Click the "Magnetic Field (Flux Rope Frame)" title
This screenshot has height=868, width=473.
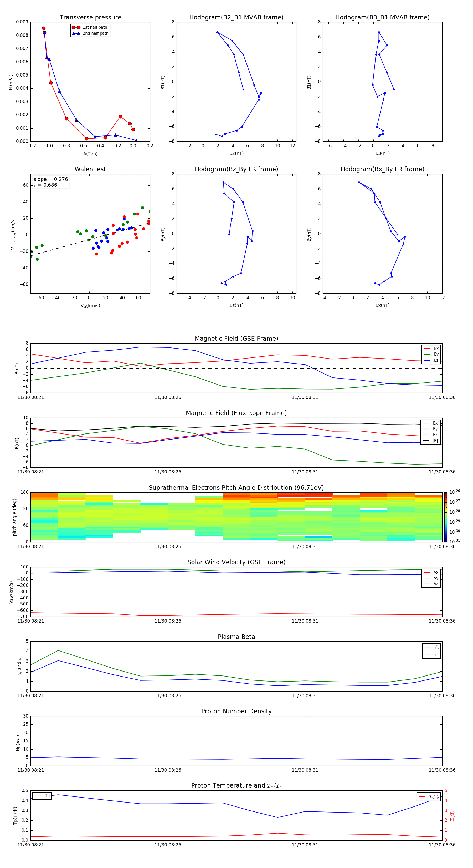236,413
